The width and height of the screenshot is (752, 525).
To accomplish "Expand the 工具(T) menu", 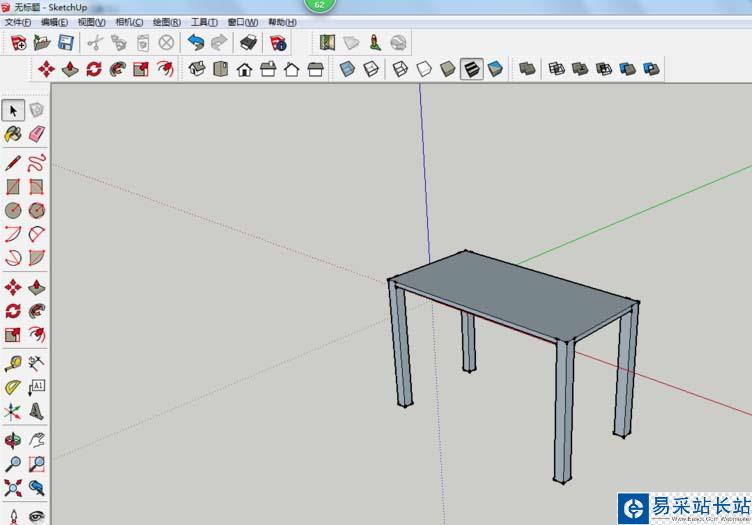I will 204,22.
